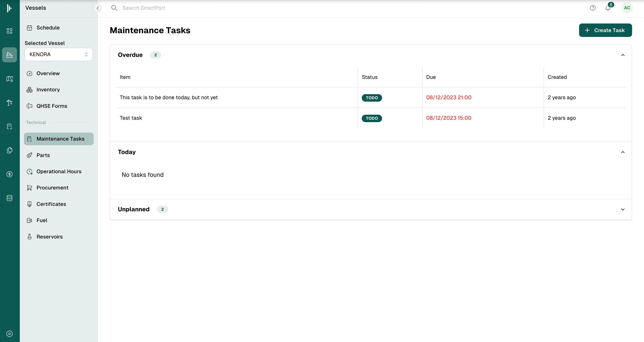
Task: Click the Create Task button
Action: coord(605,30)
